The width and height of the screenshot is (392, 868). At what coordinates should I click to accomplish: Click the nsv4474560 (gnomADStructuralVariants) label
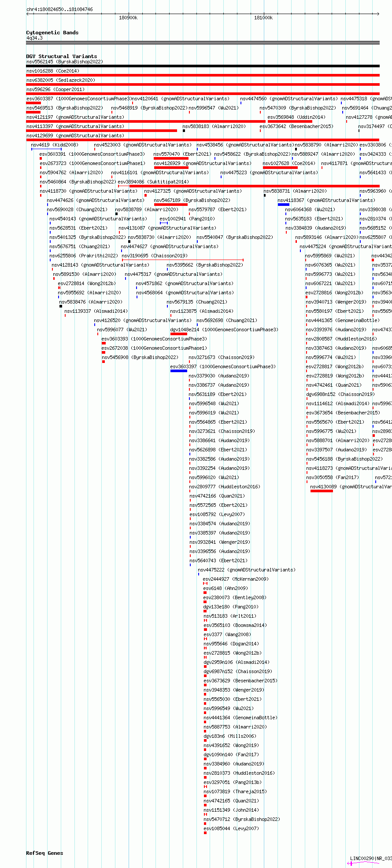289,99
